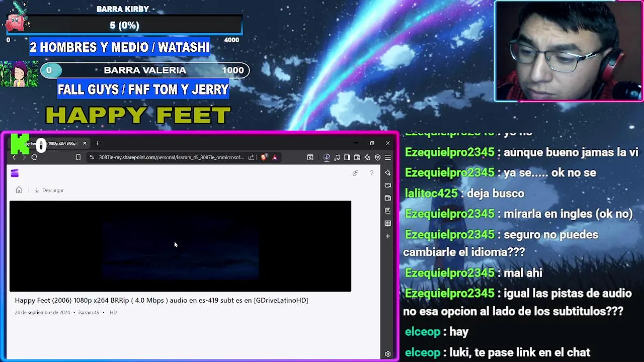644x362 pixels.
Task: Bookmark this page with the bookmark icon
Action: tap(78, 157)
